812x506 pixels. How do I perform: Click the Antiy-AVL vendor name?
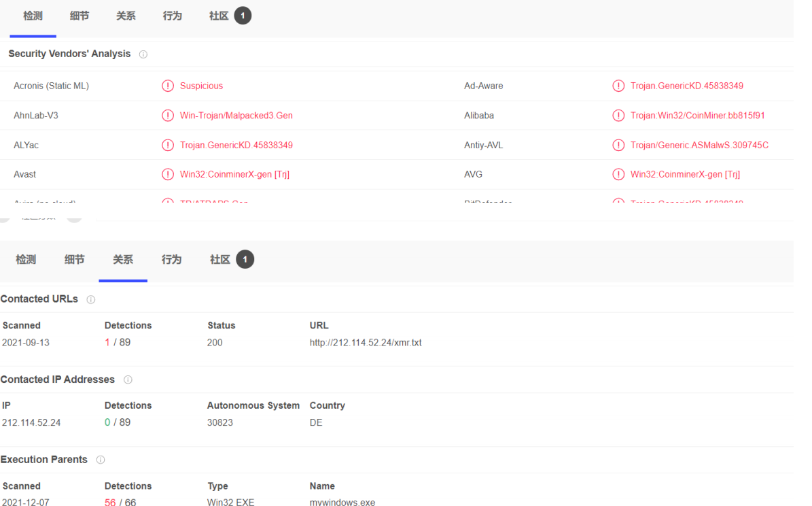tap(484, 145)
